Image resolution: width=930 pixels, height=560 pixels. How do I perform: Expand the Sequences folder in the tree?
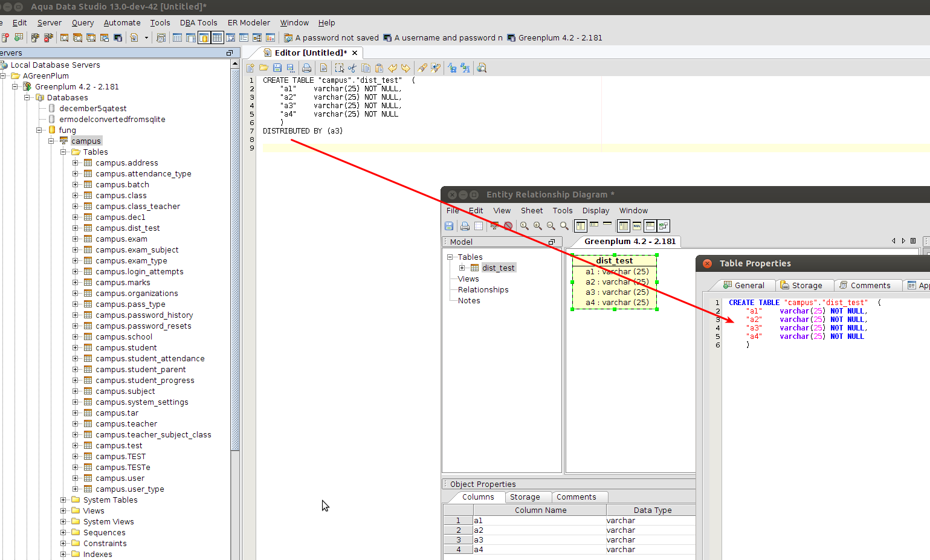(63, 533)
